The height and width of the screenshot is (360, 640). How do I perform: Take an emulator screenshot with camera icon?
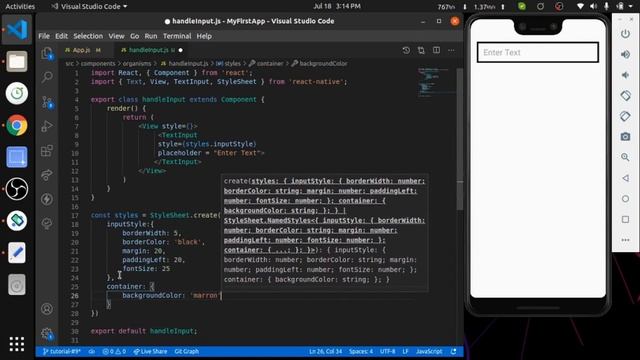[625, 137]
